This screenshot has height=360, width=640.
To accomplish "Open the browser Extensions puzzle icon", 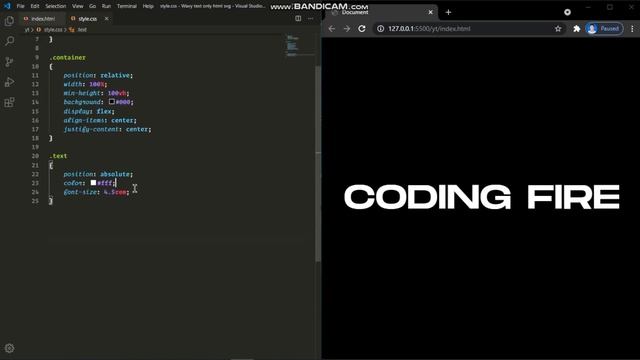I will pos(576,29).
